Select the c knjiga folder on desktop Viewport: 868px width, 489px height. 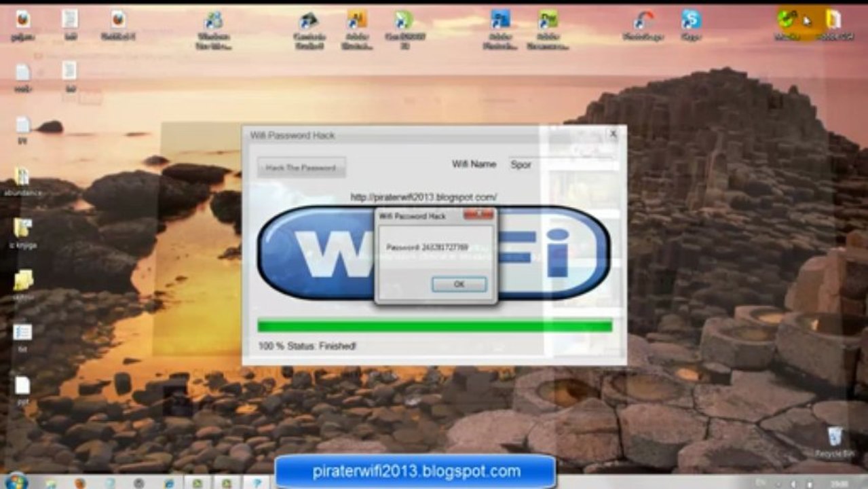(x=22, y=233)
